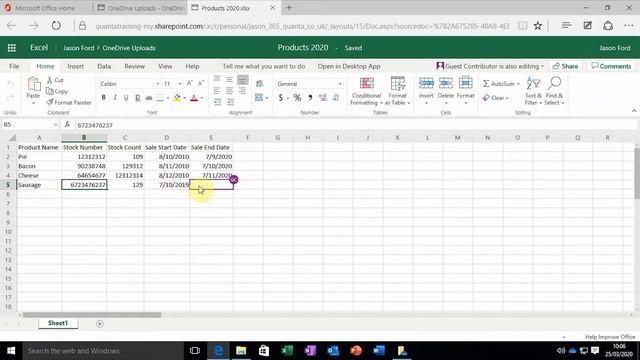Click the Accounting dollar format icon
The image size is (640, 360).
280,98
